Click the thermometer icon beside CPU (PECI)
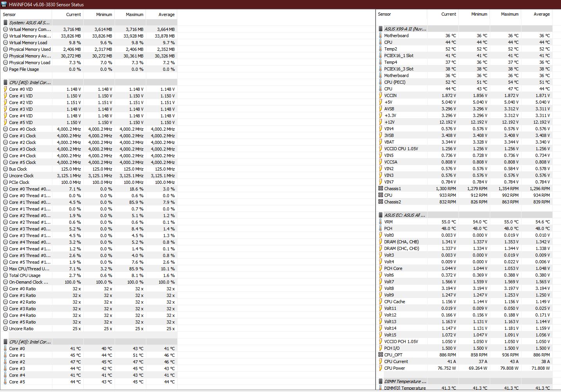This screenshot has height=392, width=561. pyautogui.click(x=381, y=82)
